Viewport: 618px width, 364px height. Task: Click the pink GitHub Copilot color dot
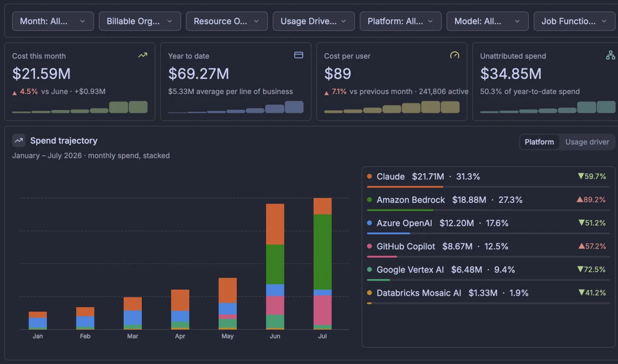coord(370,247)
